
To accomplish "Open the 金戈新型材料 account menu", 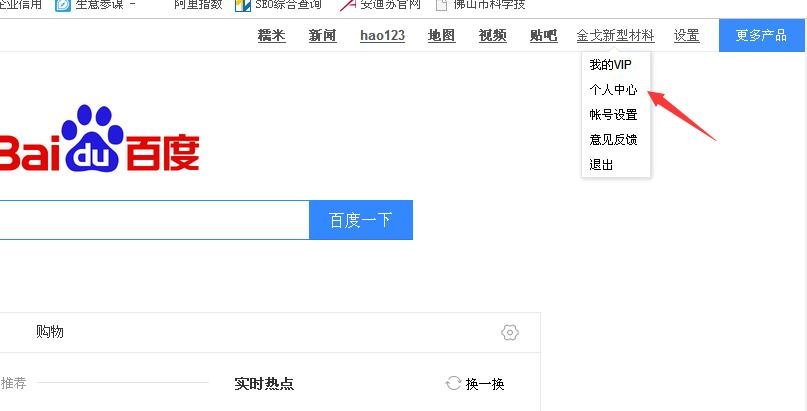I will coord(615,35).
